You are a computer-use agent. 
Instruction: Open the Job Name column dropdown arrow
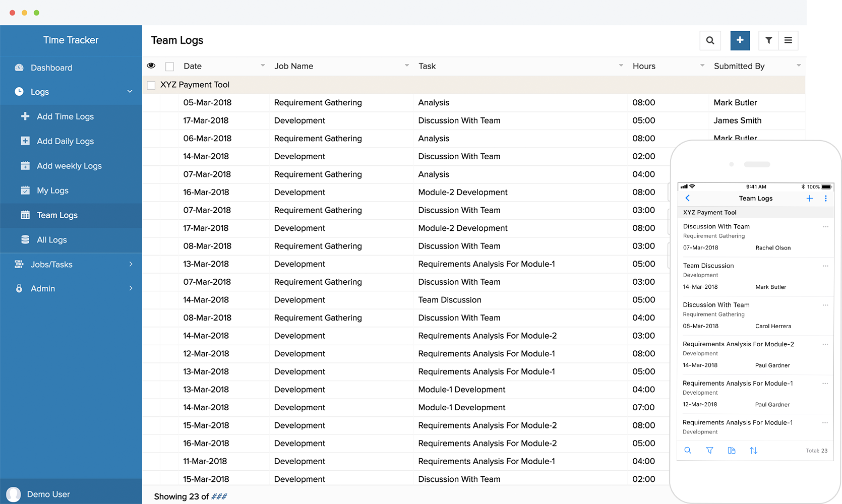[407, 66]
